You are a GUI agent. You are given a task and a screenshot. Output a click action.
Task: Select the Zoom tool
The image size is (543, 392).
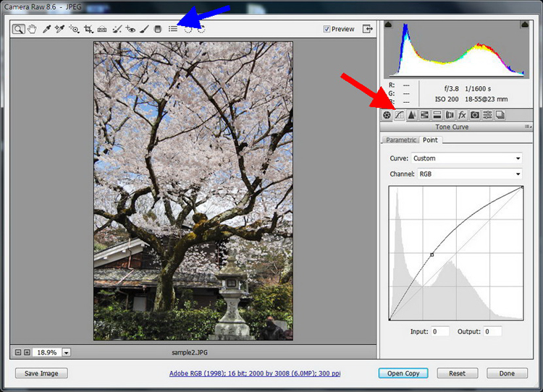tap(18, 29)
